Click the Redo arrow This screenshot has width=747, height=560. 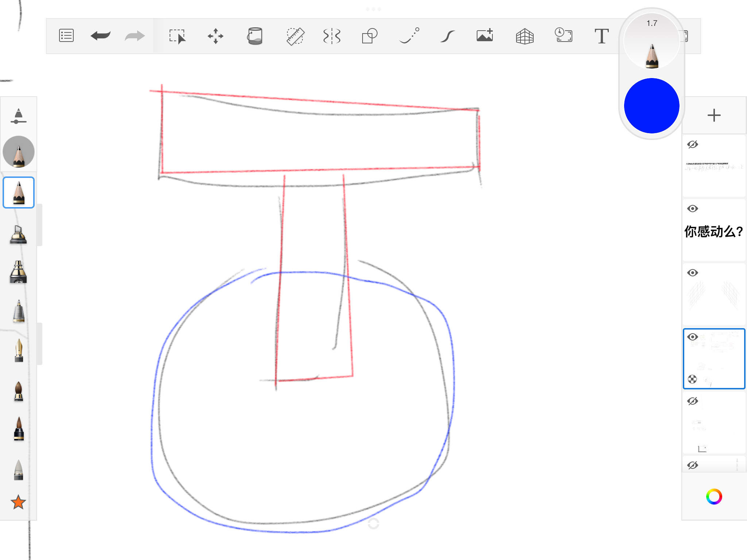(135, 36)
